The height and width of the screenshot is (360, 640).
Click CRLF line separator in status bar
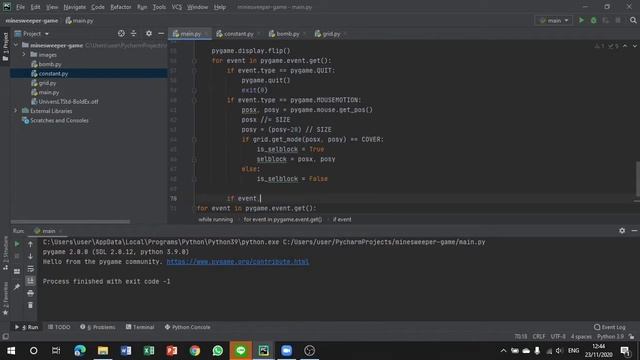pyautogui.click(x=539, y=336)
